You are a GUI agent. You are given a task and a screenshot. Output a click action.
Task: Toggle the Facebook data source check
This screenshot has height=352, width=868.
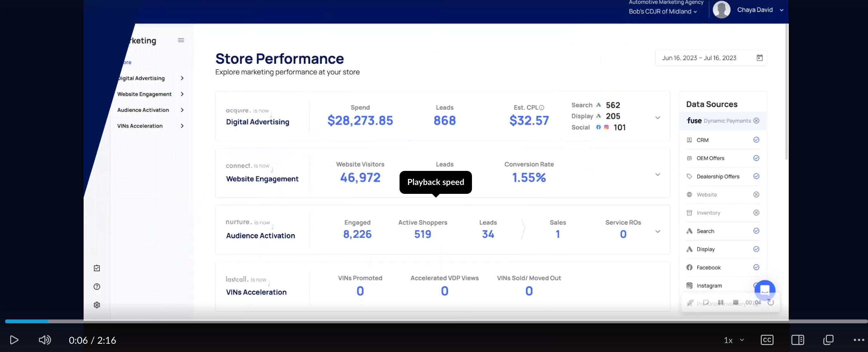pos(756,267)
